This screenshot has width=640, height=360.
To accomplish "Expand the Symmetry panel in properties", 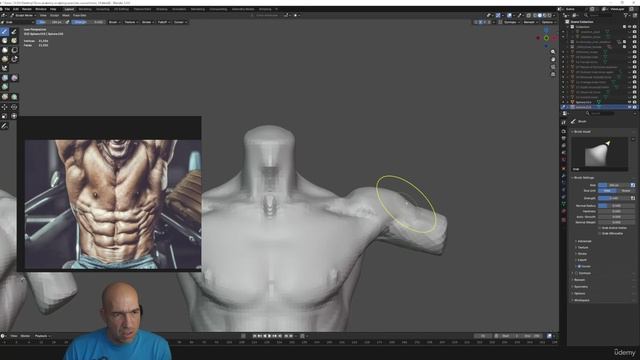I will pos(581,287).
